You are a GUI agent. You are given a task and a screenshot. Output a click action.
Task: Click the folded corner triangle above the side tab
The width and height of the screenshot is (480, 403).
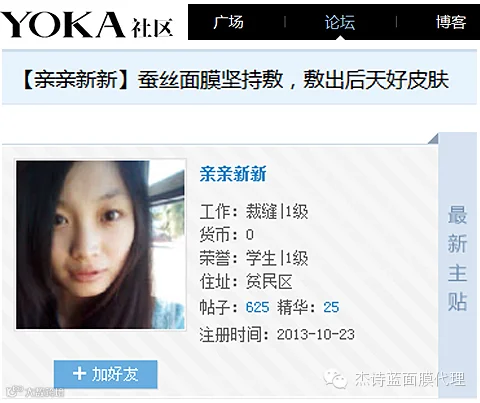(434, 138)
